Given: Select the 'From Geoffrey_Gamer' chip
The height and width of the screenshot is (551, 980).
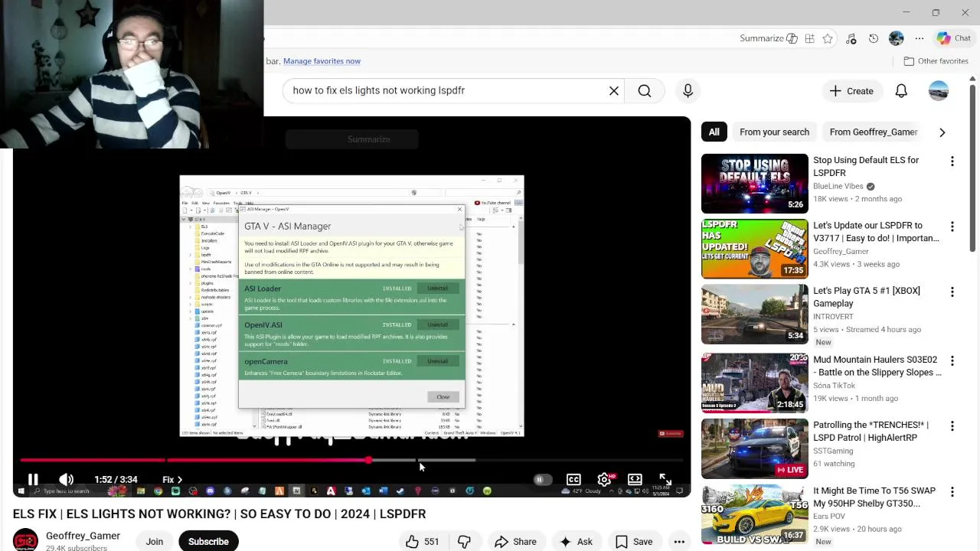Looking at the screenshot, I should (873, 132).
